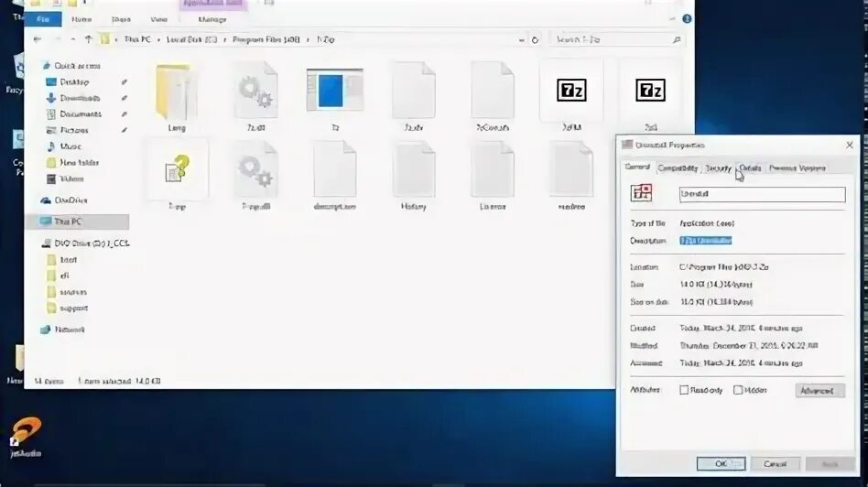
Task: Click the search magnifier icon in Explorer
Action: 677,40
